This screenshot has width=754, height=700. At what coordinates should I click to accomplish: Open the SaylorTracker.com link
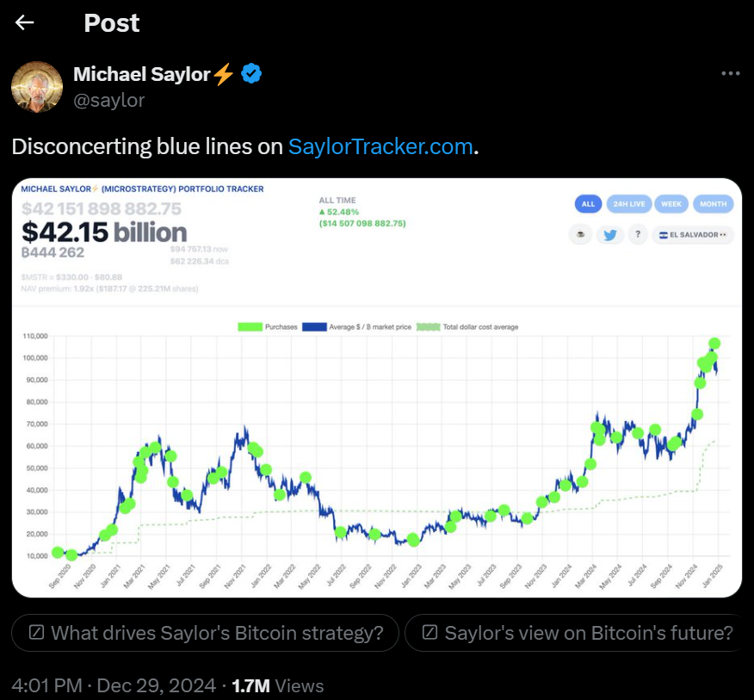coord(380,146)
